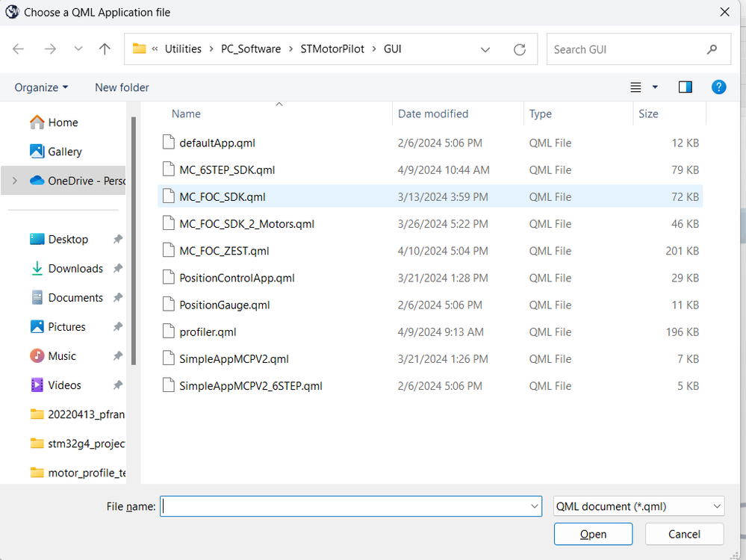The width and height of the screenshot is (746, 560).
Task: Open the motor_profile_te folder in sidebar
Action: [78, 473]
